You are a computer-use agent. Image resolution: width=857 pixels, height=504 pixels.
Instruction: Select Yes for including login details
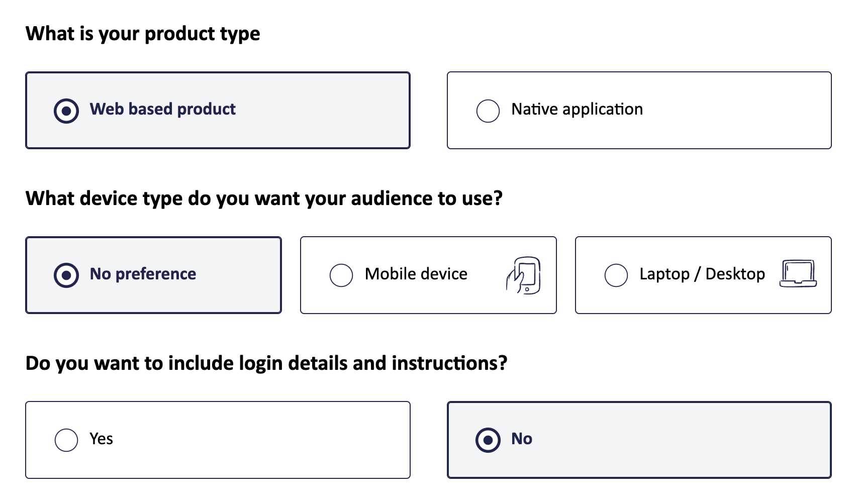point(66,439)
